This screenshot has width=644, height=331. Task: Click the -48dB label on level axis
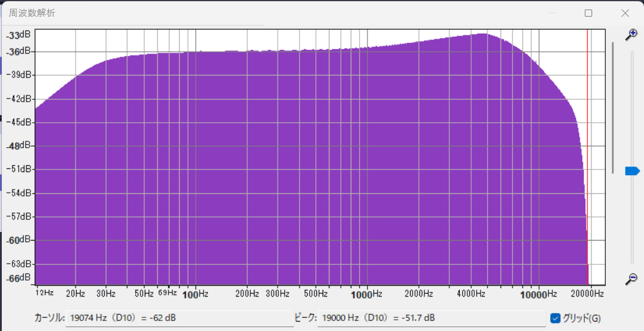pos(18,146)
